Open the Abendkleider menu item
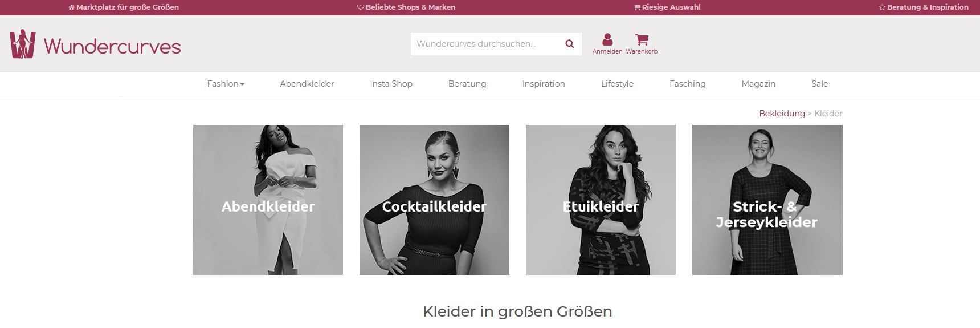The width and height of the screenshot is (980, 328). coord(307,84)
